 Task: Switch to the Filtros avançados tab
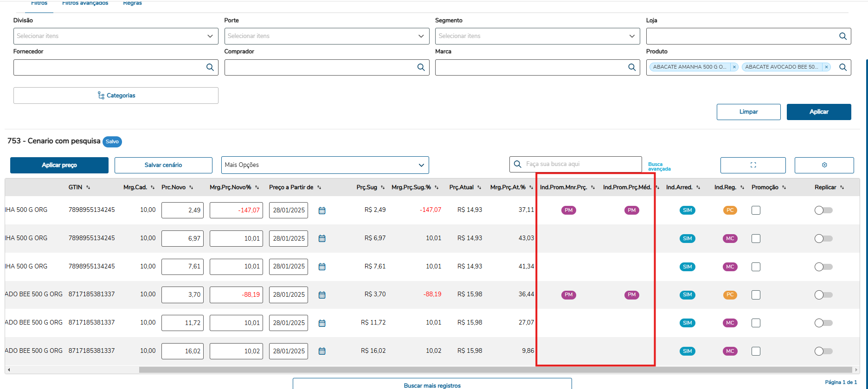[85, 3]
